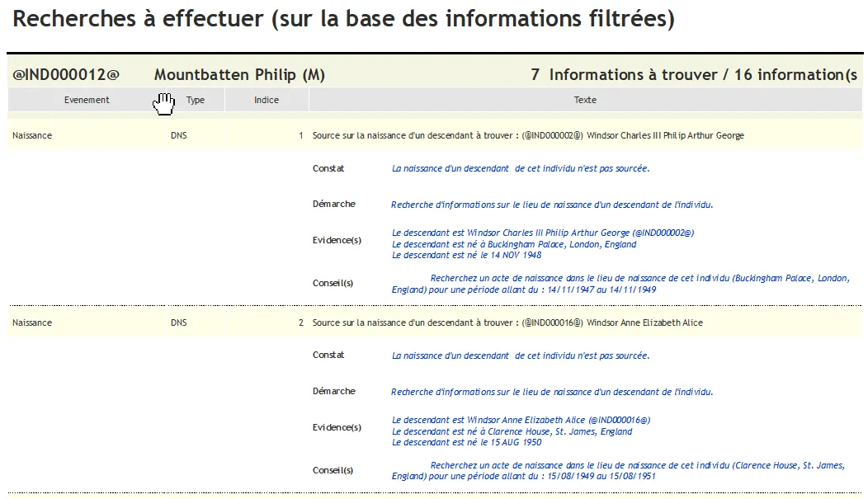Click the Evenement column header

(x=85, y=100)
